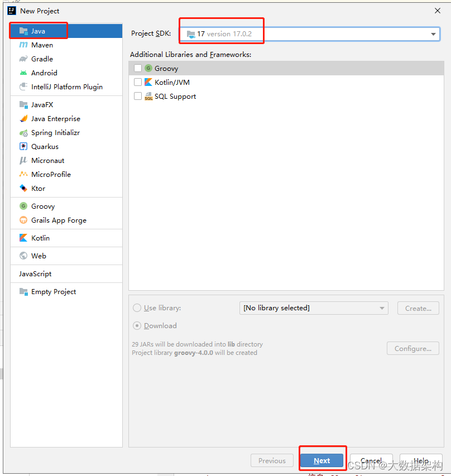Image resolution: width=451 pixels, height=476 pixels.
Task: Click the Configure... button
Action: tap(413, 349)
